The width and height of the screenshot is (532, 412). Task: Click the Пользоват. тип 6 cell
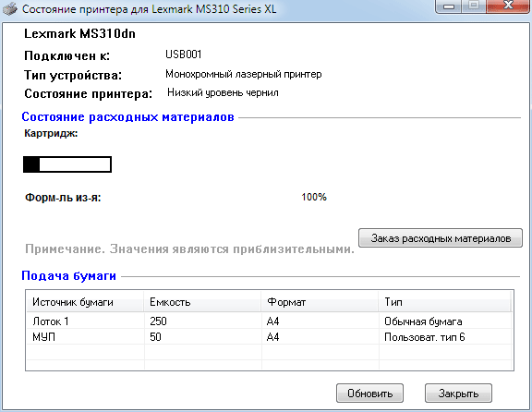pos(425,337)
